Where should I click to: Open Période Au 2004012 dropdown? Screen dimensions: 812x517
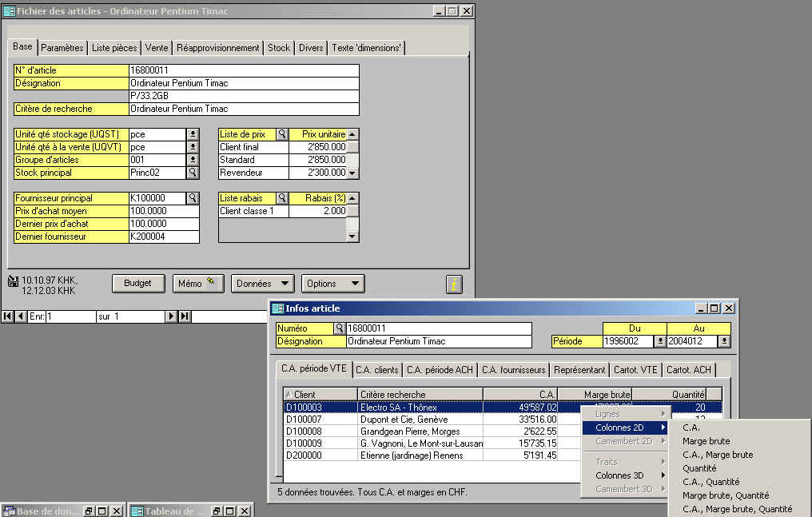click(x=724, y=341)
